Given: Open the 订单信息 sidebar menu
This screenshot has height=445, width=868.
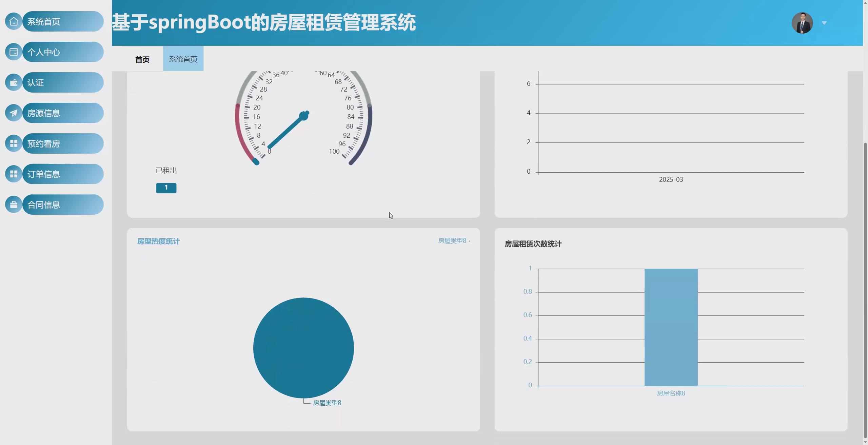Looking at the screenshot, I should point(63,174).
